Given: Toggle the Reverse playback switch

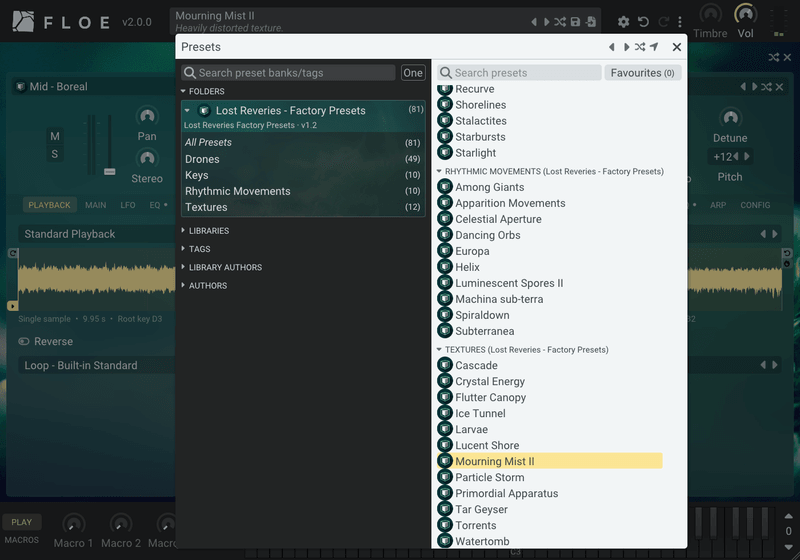Looking at the screenshot, I should (24, 341).
